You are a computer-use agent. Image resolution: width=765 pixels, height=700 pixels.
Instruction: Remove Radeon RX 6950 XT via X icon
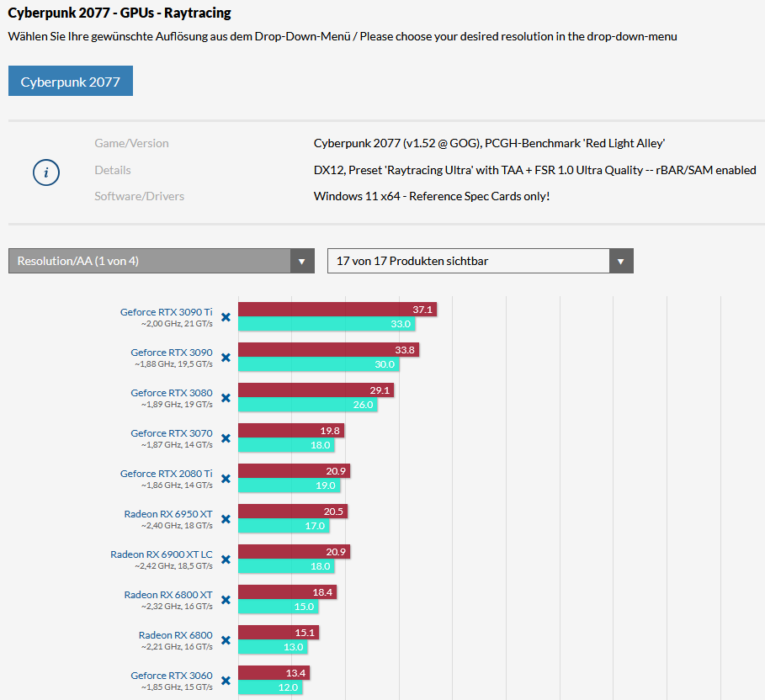pyautogui.click(x=226, y=519)
